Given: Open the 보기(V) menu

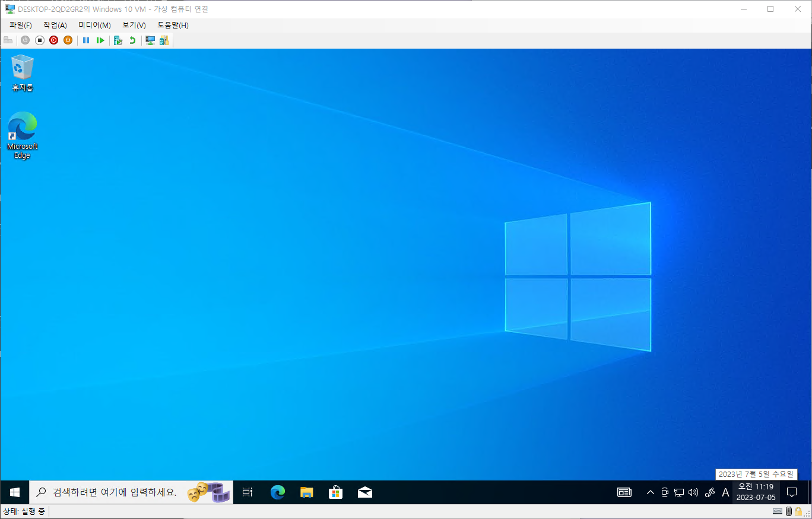Looking at the screenshot, I should tap(134, 25).
